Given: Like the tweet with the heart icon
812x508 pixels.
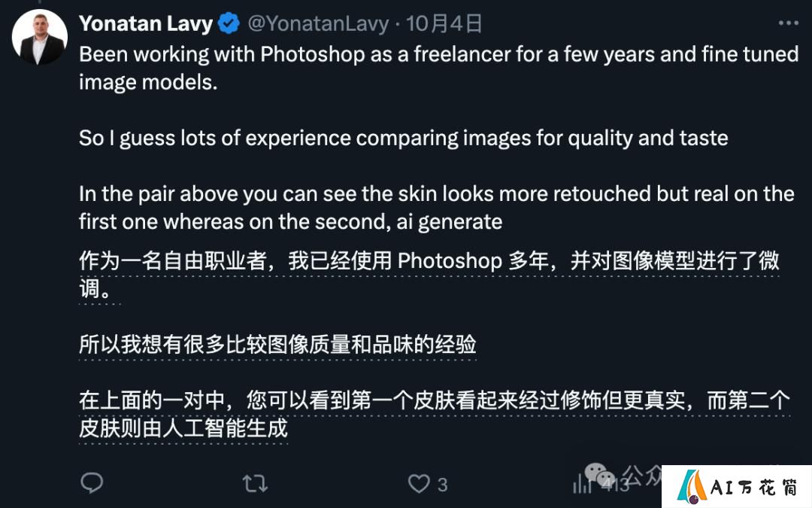Looking at the screenshot, I should pyautogui.click(x=419, y=484).
